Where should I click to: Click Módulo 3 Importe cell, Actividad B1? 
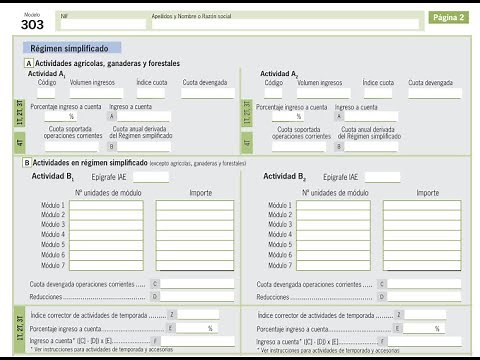pos(195,225)
